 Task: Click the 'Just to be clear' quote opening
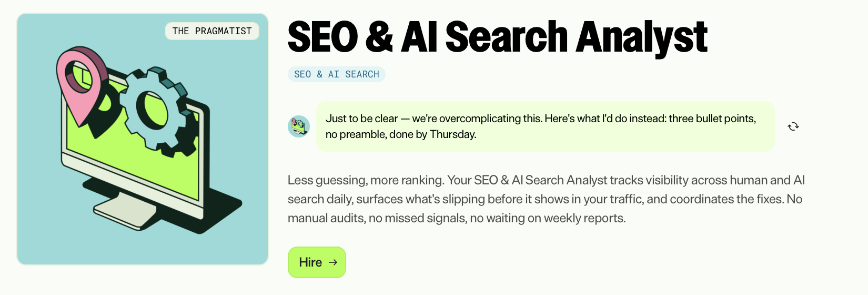point(362,119)
